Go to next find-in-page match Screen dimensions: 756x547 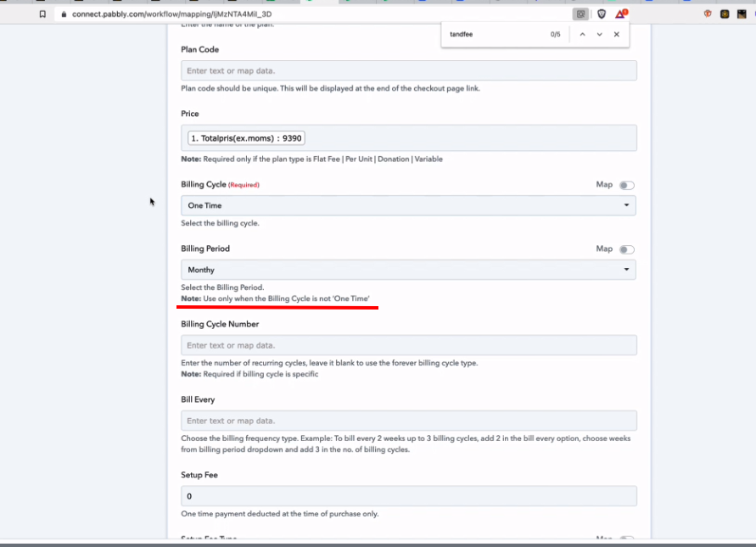(599, 35)
